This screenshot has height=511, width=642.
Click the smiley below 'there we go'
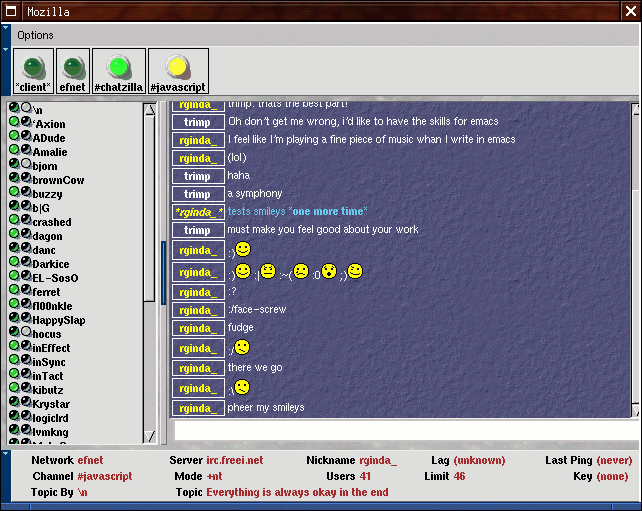(242, 387)
